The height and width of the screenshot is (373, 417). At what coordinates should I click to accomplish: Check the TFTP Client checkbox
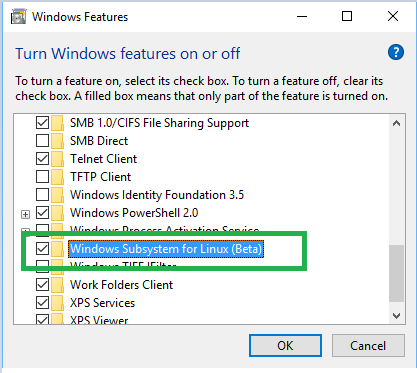(x=42, y=177)
